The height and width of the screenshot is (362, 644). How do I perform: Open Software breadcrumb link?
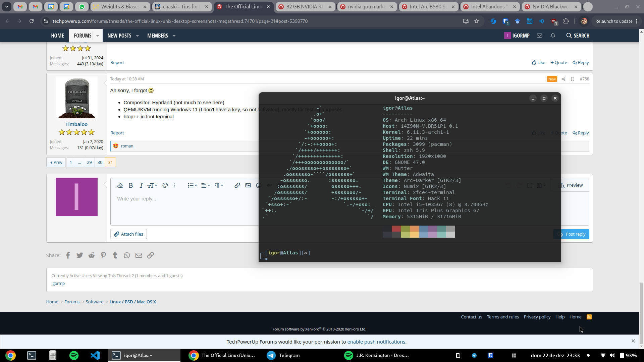click(x=95, y=302)
